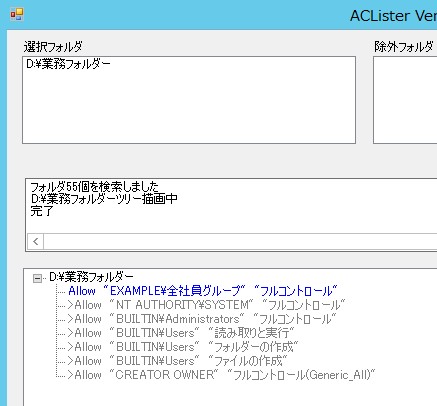Click the D:¥業務フォルダー root tree item
This screenshot has width=437, height=406.
tap(91, 277)
